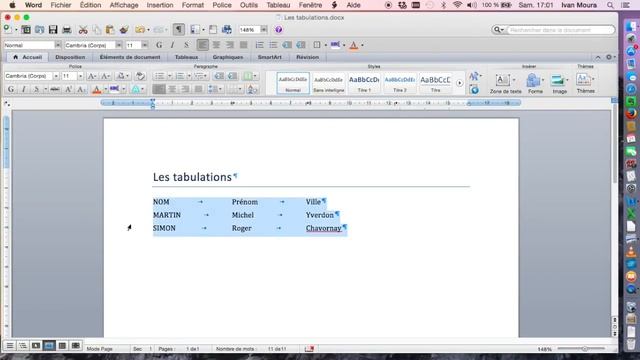Click bulleted list icon in formatting bar

click(x=273, y=45)
